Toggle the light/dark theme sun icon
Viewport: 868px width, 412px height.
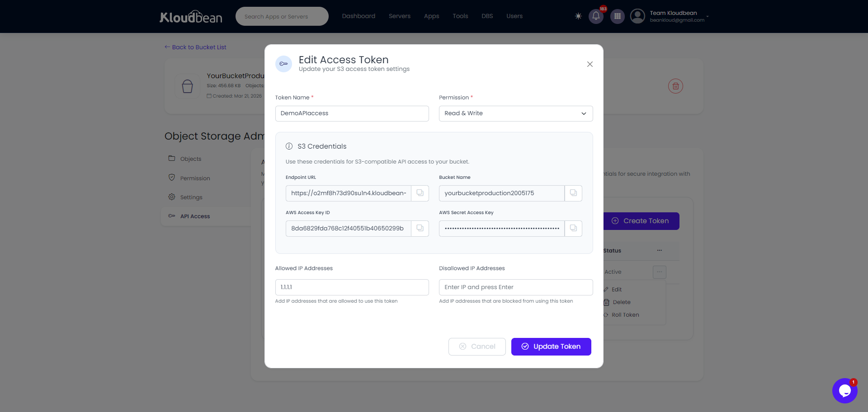(578, 16)
